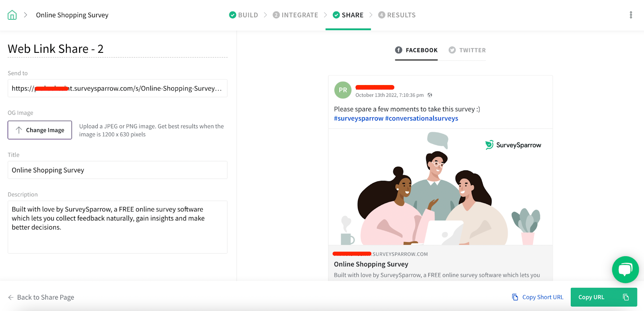
Task: Click the illustrated preview image of three people
Action: [x=440, y=187]
